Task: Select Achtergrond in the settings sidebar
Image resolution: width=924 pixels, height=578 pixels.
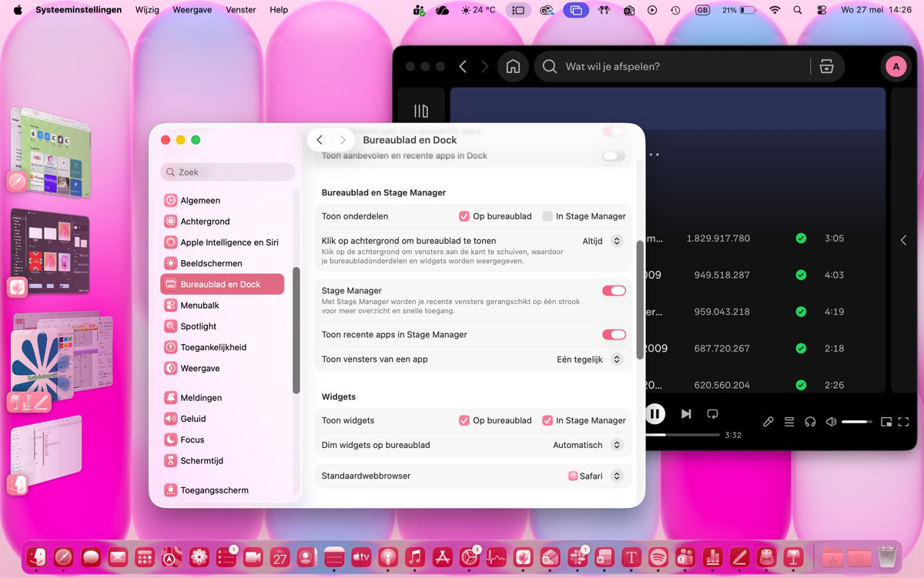Action: (x=222, y=221)
